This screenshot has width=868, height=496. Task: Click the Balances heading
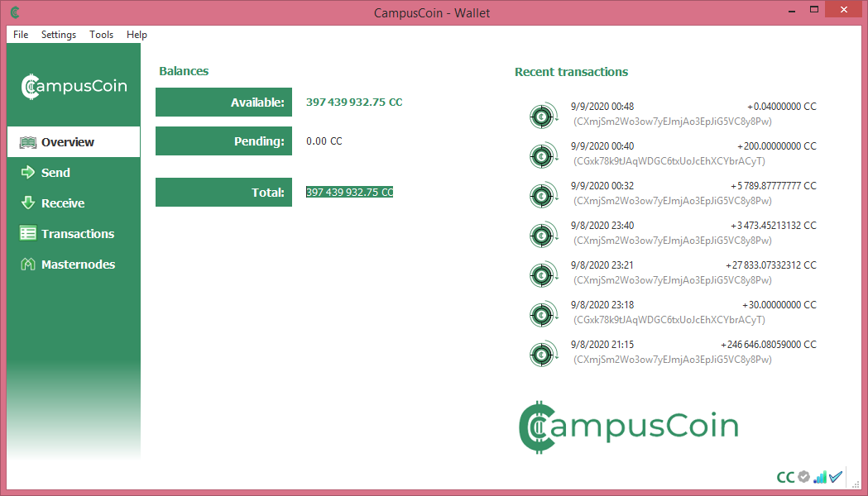pos(184,71)
